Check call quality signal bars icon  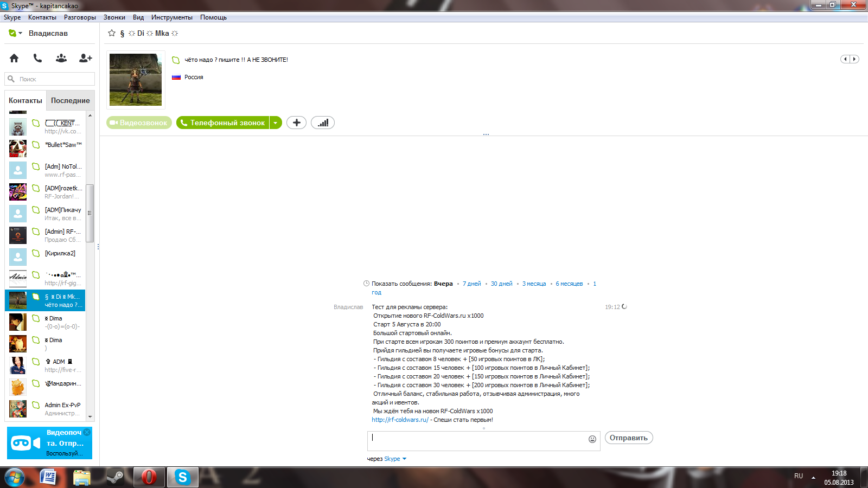point(323,123)
